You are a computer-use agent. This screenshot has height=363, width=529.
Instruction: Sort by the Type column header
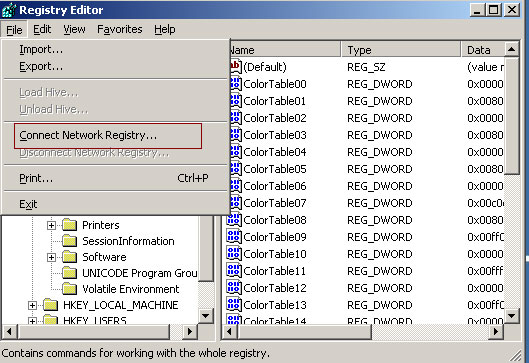click(x=401, y=50)
